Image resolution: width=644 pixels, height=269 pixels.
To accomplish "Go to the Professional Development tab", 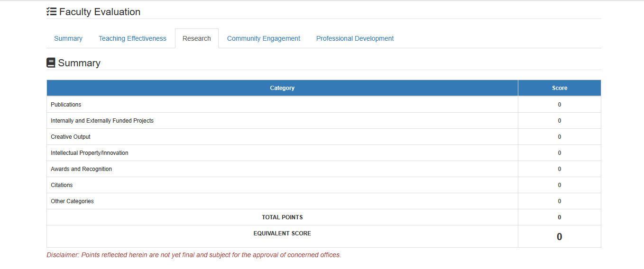I will pos(355,38).
